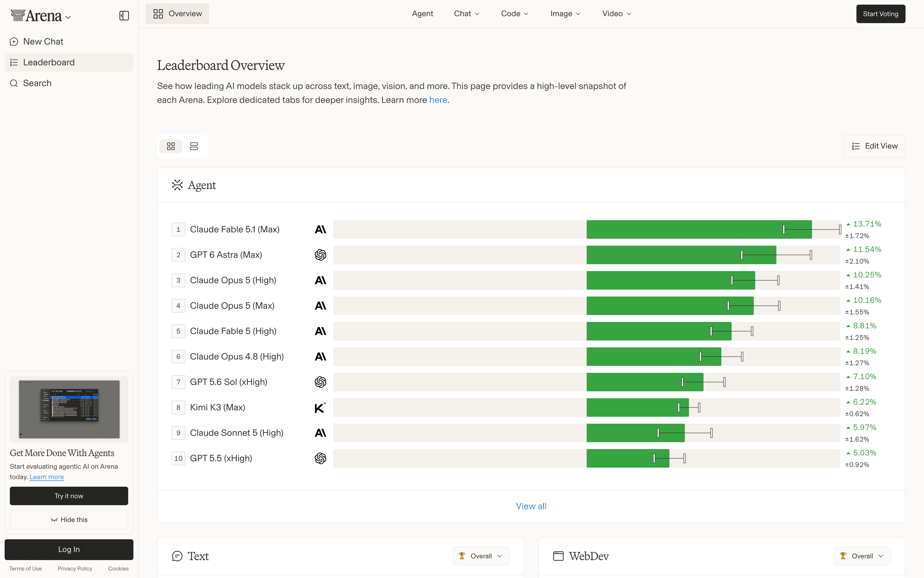Click the Agent section header icon
The width and height of the screenshot is (924, 578).
tap(177, 185)
